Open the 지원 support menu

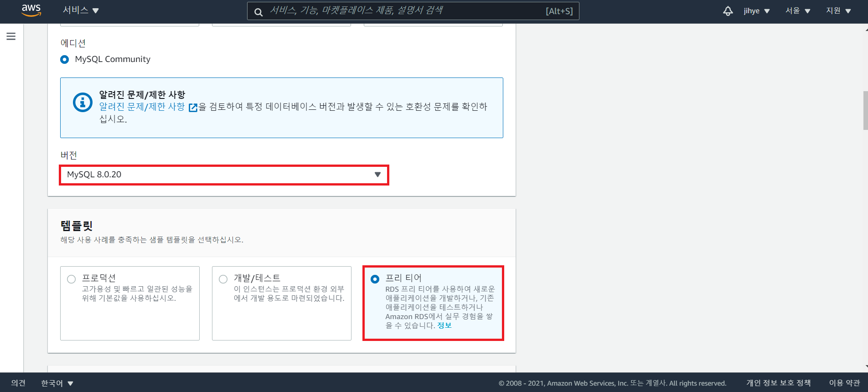point(838,11)
